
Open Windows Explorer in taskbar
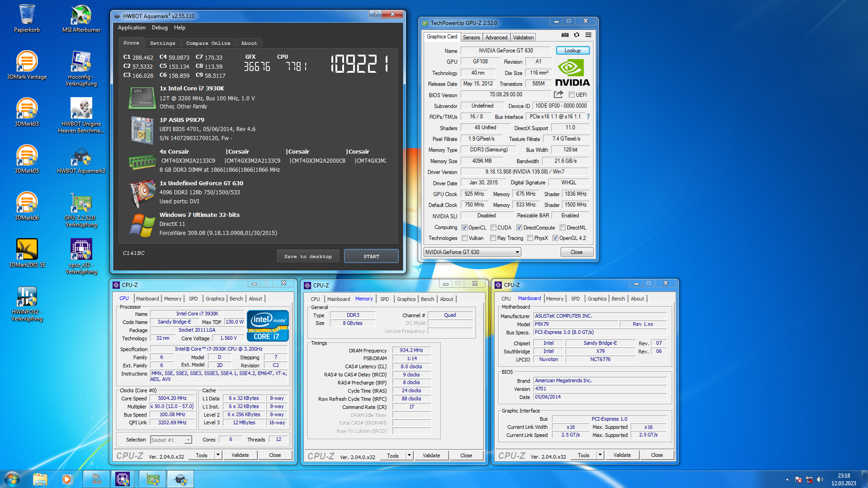point(40,479)
